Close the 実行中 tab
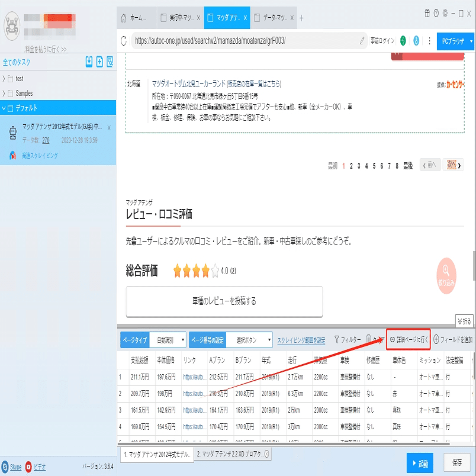This screenshot has height=476, width=476. (198, 18)
